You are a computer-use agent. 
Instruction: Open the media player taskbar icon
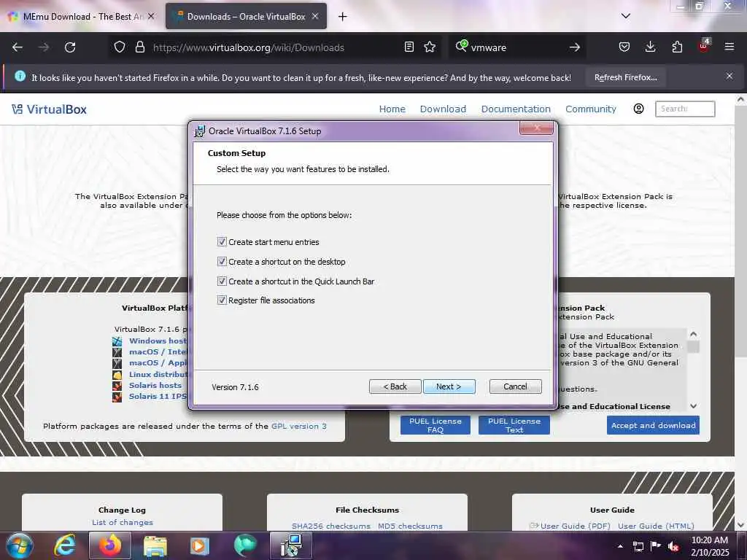click(200, 545)
